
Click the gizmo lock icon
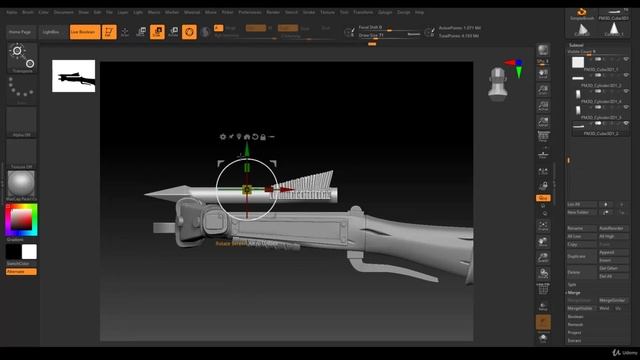point(263,137)
